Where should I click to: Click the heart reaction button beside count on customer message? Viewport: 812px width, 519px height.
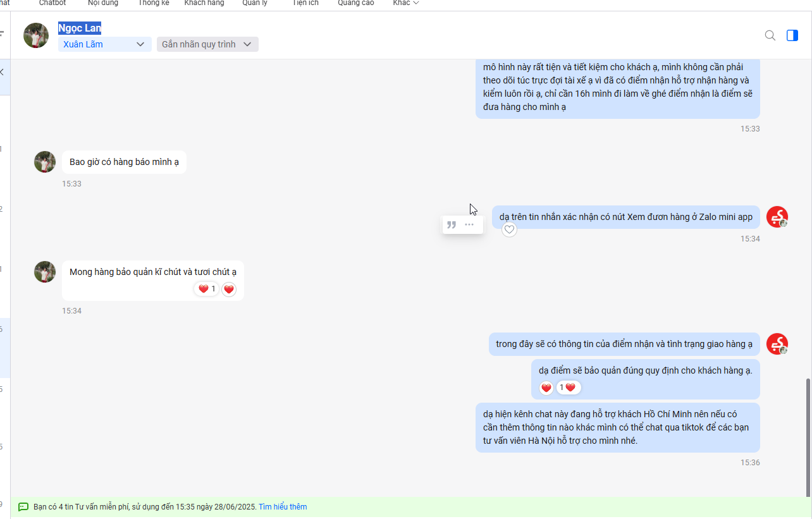click(x=229, y=289)
